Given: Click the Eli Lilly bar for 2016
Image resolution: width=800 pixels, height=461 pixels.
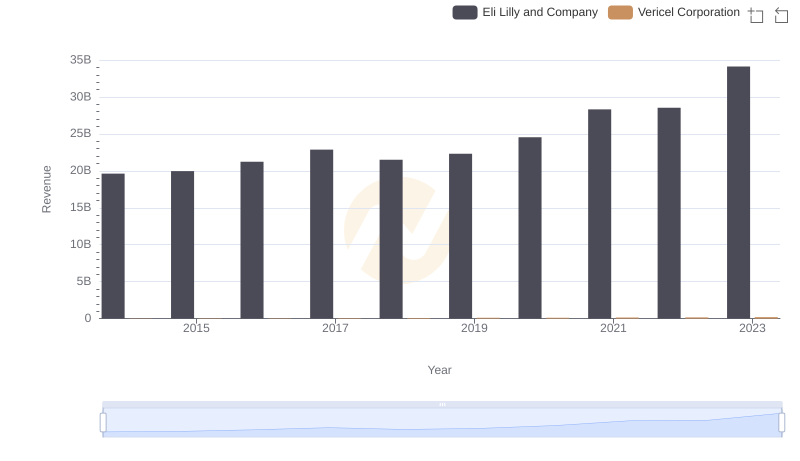Looking at the screenshot, I should coord(252,240).
